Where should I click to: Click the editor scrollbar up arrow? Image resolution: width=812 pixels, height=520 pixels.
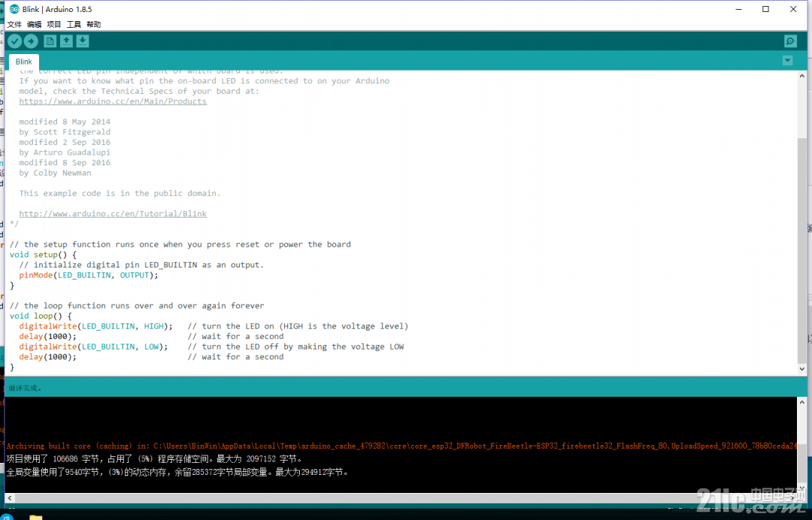[x=802, y=76]
